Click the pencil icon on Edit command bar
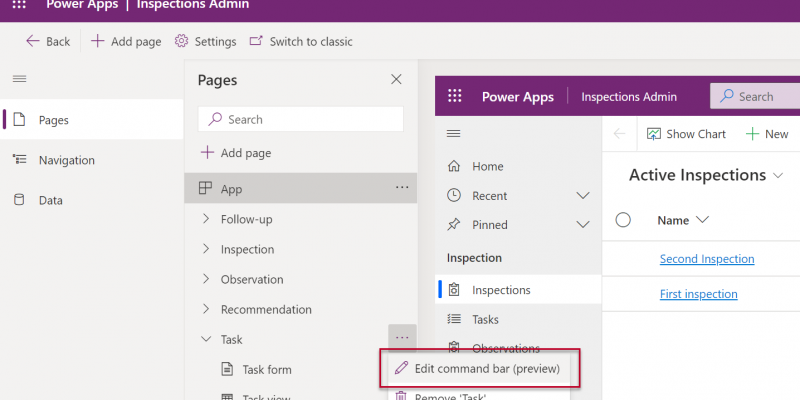Viewport: 800px width, 400px height. 402,368
